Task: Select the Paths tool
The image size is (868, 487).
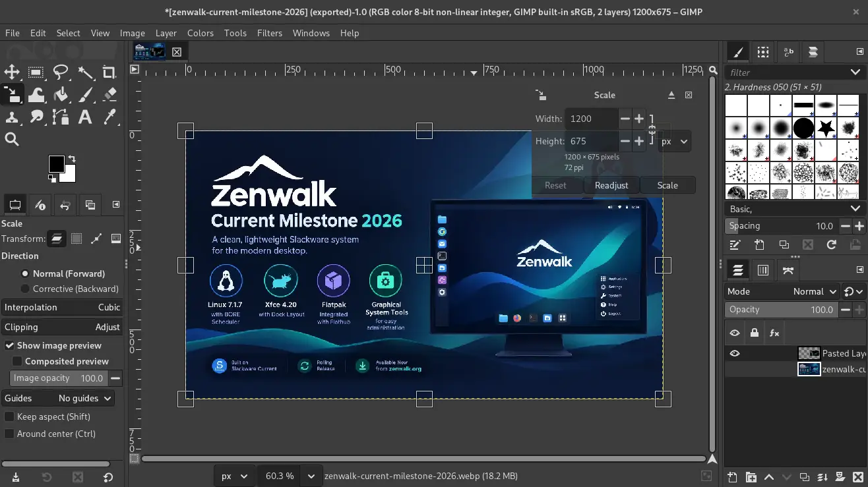Action: (x=61, y=117)
